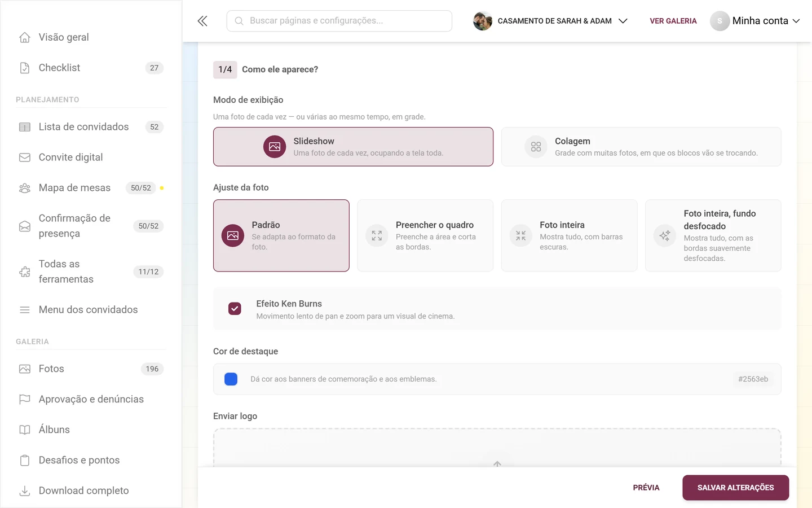
Task: Focus the Buscar páginas e configurações search field
Action: (339, 21)
